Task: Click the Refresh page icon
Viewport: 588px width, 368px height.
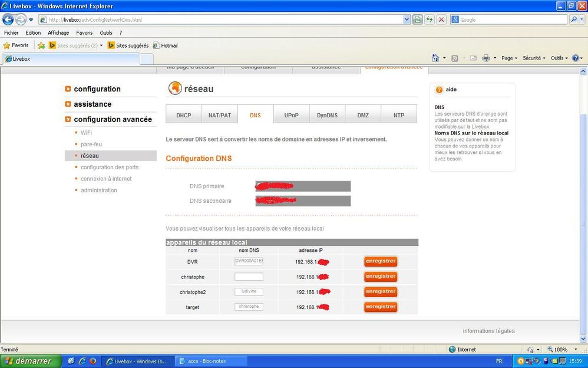Action: pos(430,19)
